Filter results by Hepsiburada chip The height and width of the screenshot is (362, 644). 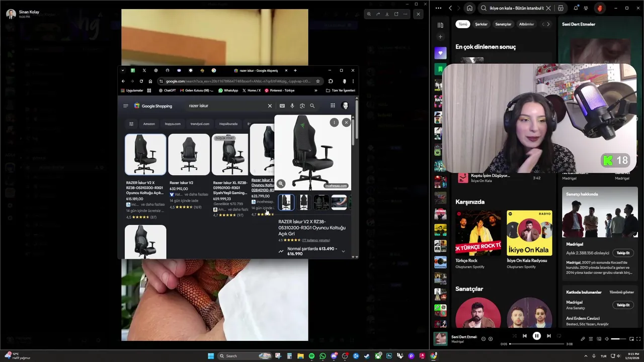[x=228, y=124]
